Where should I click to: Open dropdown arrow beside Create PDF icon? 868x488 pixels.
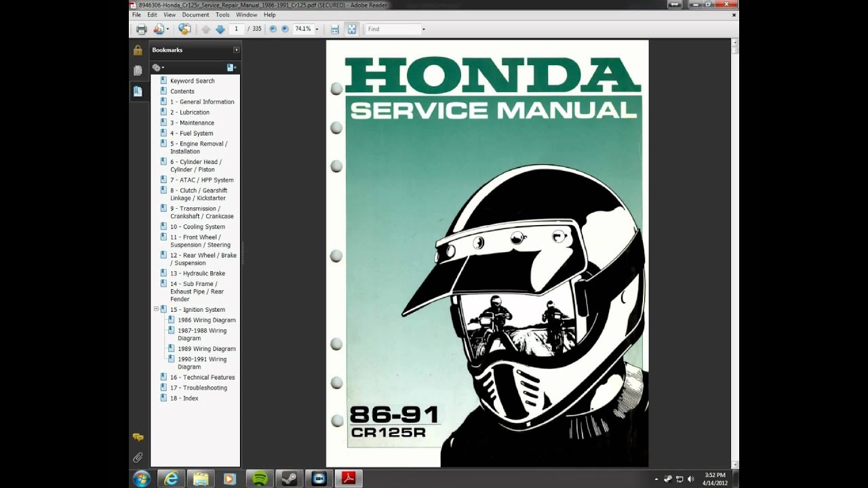(167, 29)
